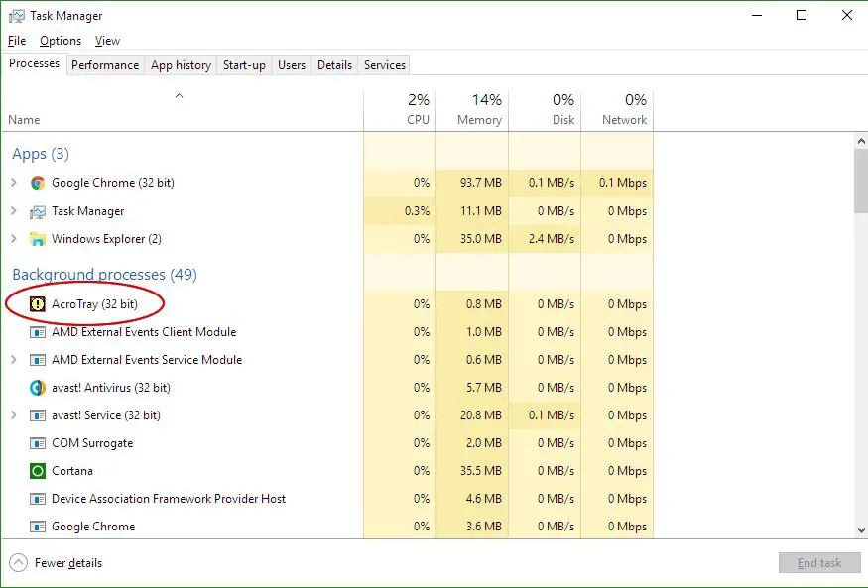Click AcroTray's 0.8 MB memory value
Image resolution: width=868 pixels, height=588 pixels.
(x=484, y=304)
